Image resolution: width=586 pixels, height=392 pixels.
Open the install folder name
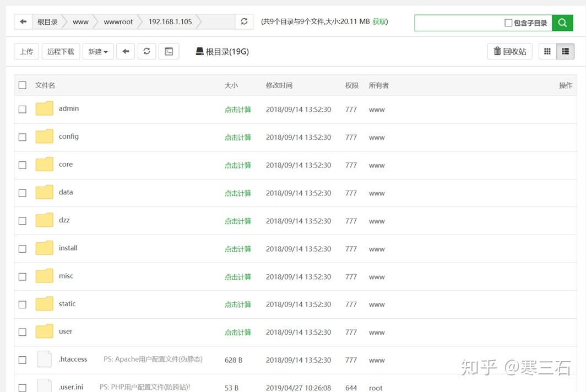point(68,248)
